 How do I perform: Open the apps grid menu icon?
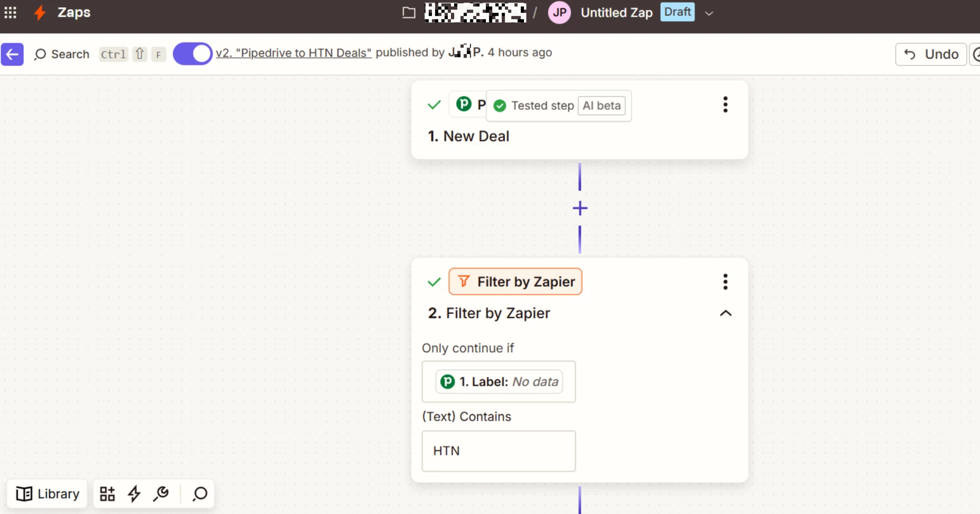click(x=11, y=13)
